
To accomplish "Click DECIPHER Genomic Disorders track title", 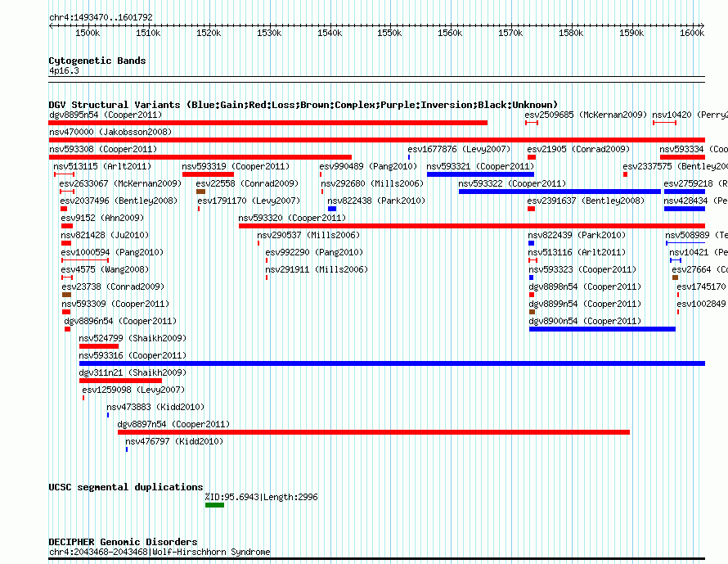I will pyautogui.click(x=123, y=542).
